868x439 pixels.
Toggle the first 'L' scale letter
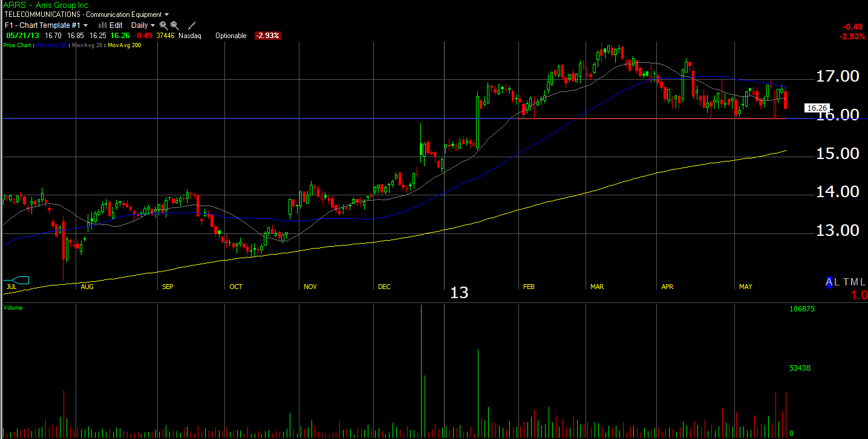(837, 282)
